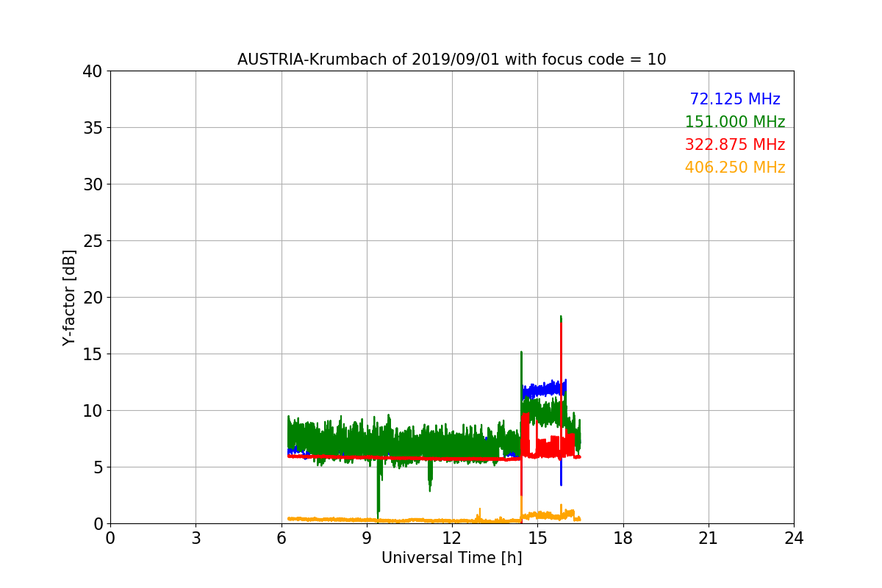The image size is (882, 588).
Task: Click x-axis tick label '6'
Action: click(x=282, y=538)
